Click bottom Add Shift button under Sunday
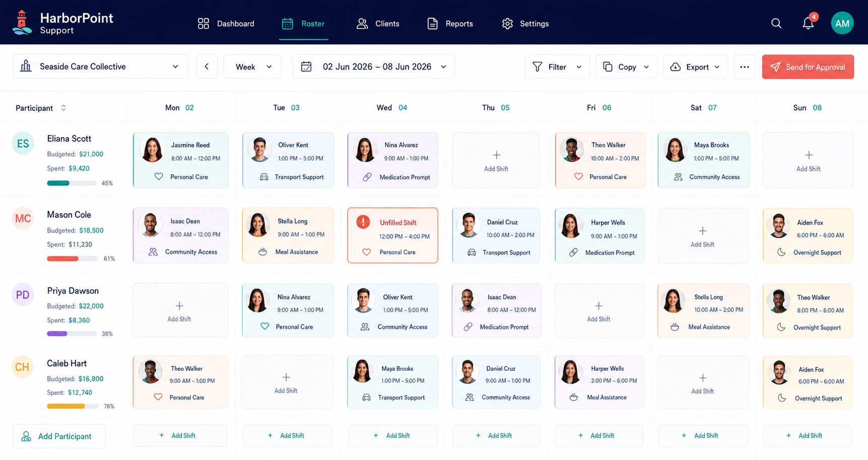 point(807,436)
